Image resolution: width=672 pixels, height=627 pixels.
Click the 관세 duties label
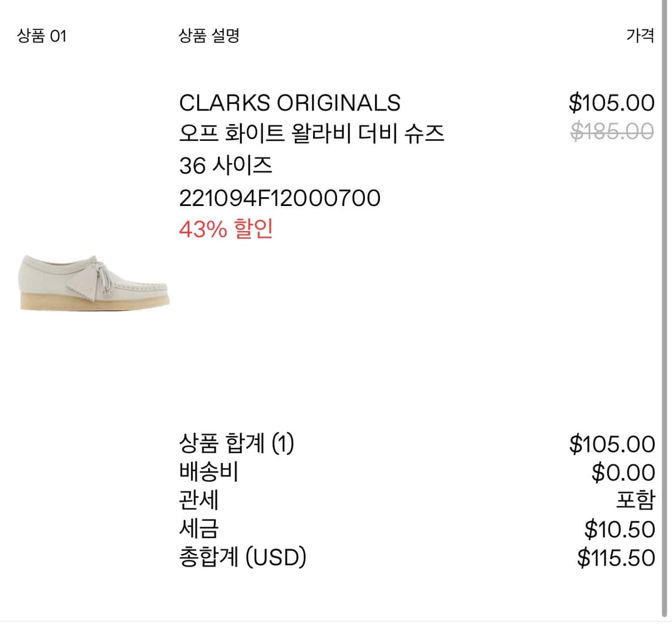[x=199, y=500]
